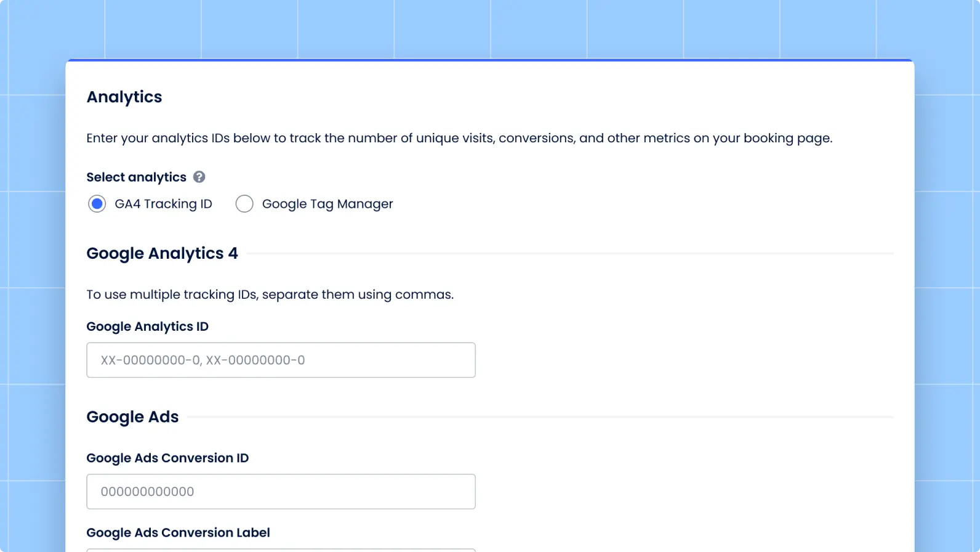Click the blue grid background above the card

point(489,28)
